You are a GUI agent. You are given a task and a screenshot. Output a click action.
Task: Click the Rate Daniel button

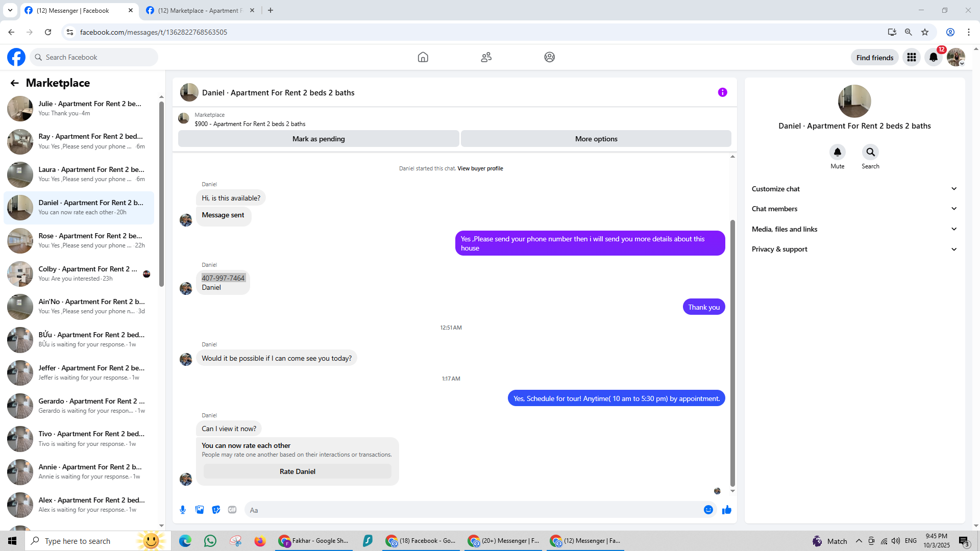click(298, 471)
